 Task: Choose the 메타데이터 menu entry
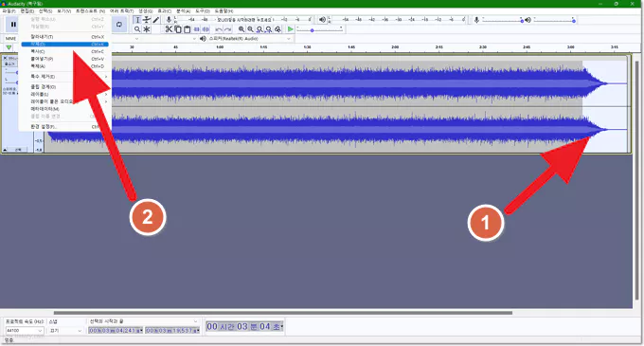65,109
